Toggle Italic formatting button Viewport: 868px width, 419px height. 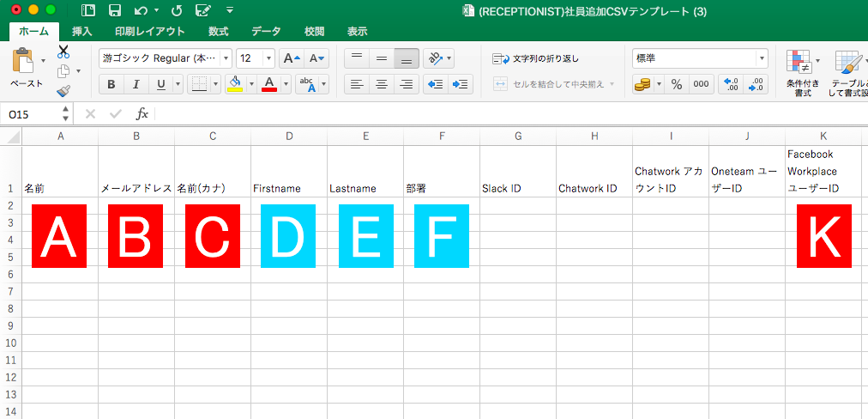[135, 84]
